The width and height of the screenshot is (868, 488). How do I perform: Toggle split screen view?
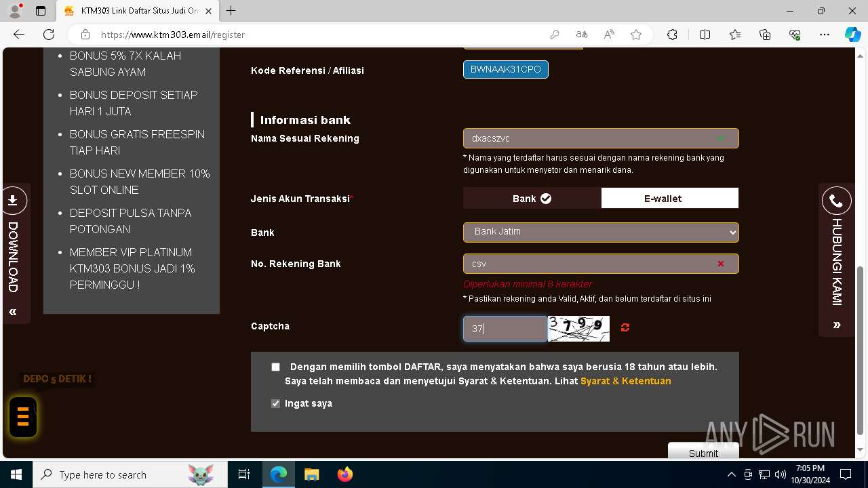coord(705,35)
